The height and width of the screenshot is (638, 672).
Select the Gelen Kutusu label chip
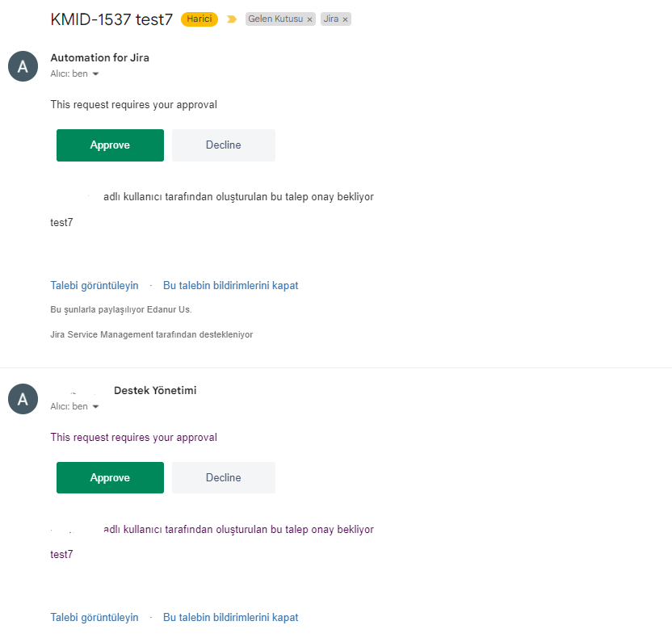275,19
